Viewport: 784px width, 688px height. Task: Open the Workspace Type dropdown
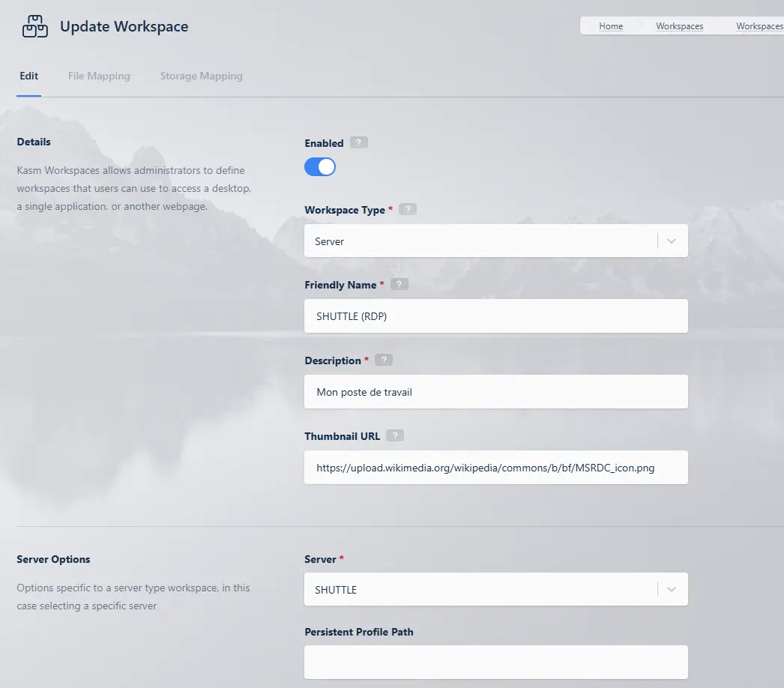pyautogui.click(x=480, y=241)
